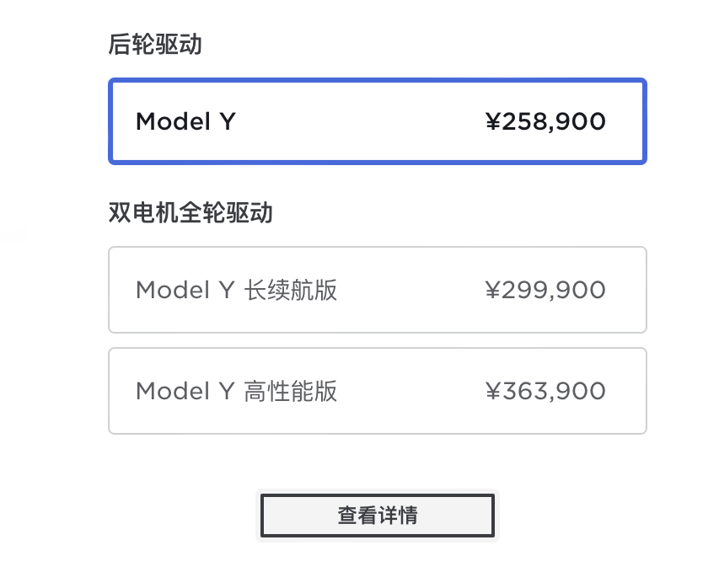The width and height of the screenshot is (703, 588).
Task: Click "Model Y" text in the 高性能版 card
Action: [x=184, y=392]
